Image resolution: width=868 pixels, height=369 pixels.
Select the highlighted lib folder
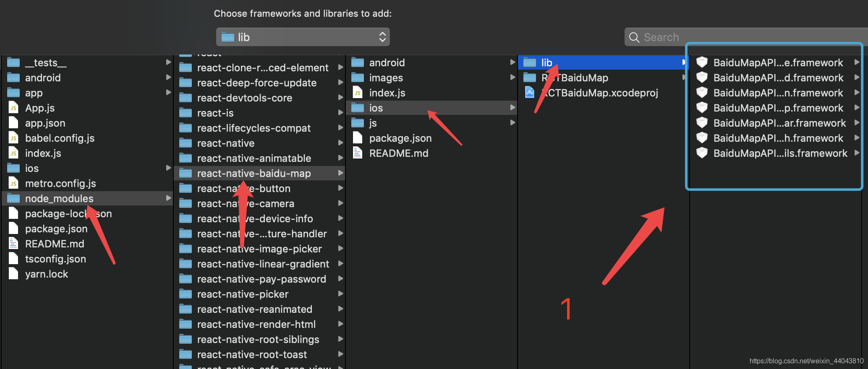click(604, 62)
